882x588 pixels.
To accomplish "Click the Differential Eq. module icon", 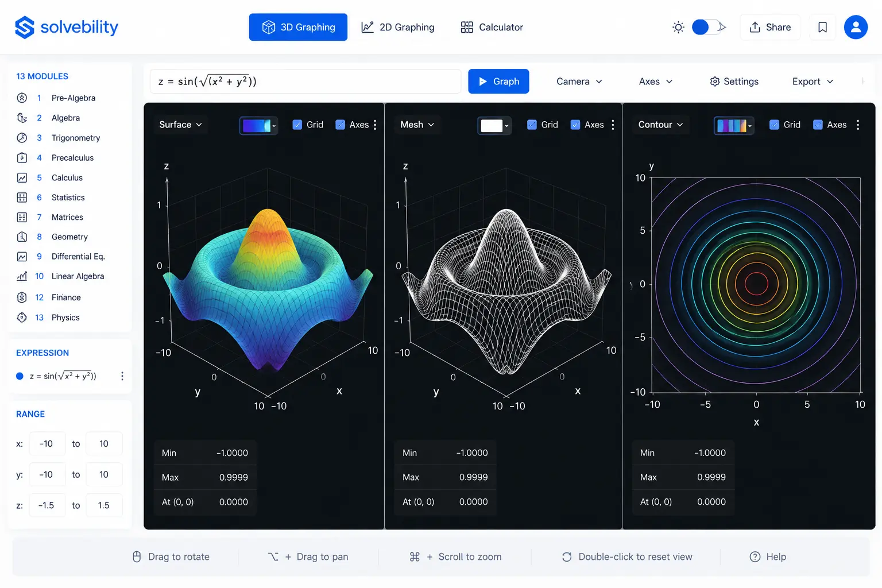I will click(x=22, y=257).
